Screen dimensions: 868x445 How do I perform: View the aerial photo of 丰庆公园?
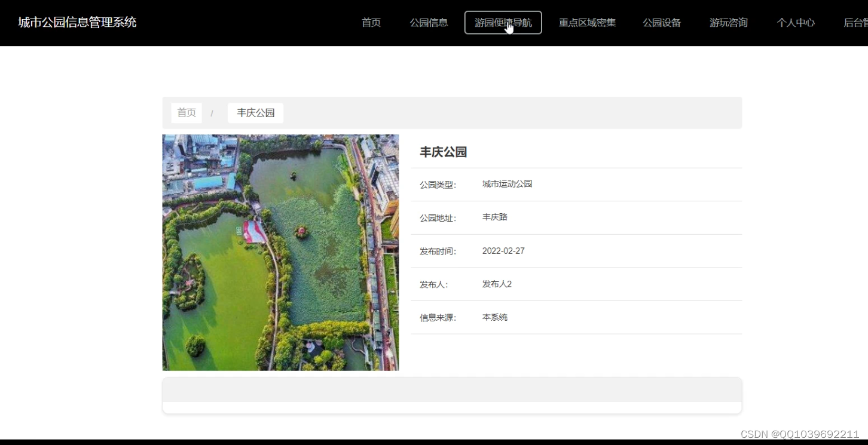click(281, 251)
